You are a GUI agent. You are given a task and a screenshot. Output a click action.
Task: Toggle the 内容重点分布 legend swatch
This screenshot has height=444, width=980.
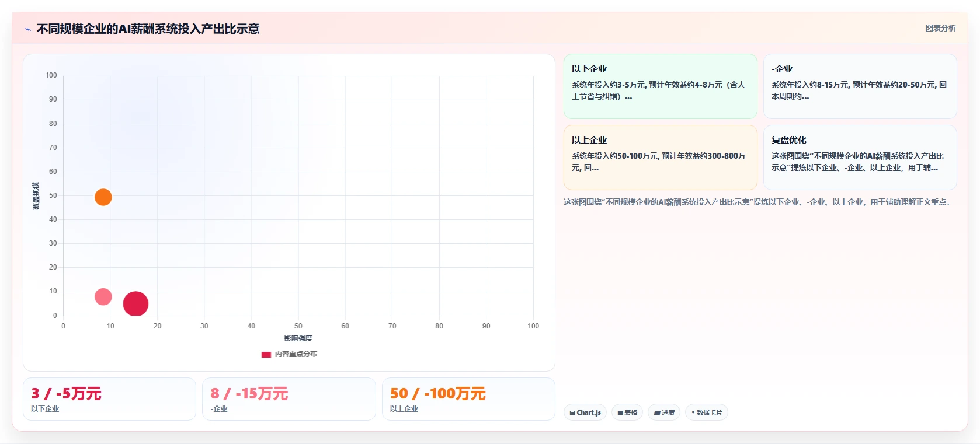(266, 354)
